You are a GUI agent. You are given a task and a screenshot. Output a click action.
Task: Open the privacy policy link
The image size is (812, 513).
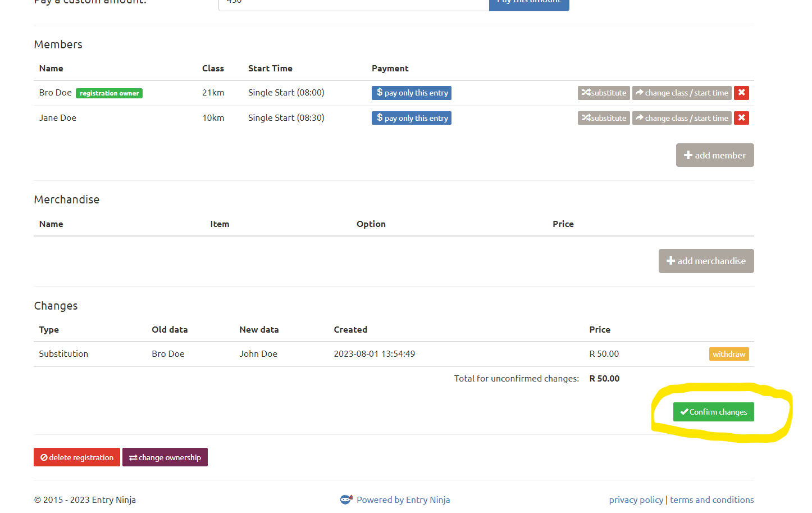point(636,500)
